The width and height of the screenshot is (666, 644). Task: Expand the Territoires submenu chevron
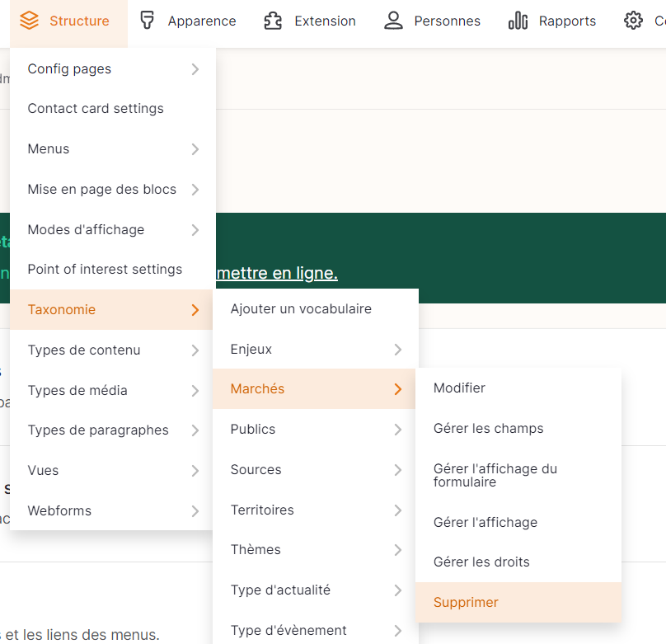point(398,510)
